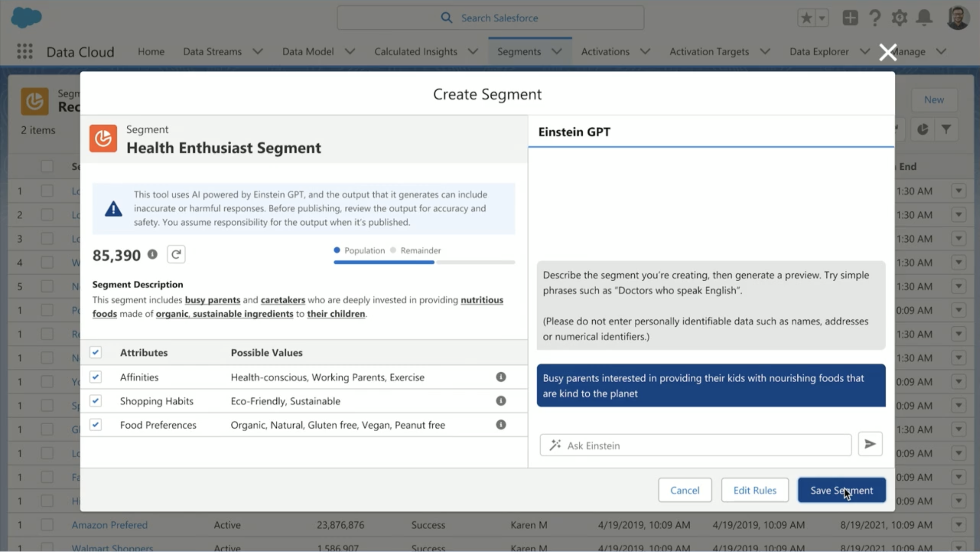Image resolution: width=980 pixels, height=552 pixels.
Task: Click the send arrow next to Ask Einstein
Action: (870, 444)
